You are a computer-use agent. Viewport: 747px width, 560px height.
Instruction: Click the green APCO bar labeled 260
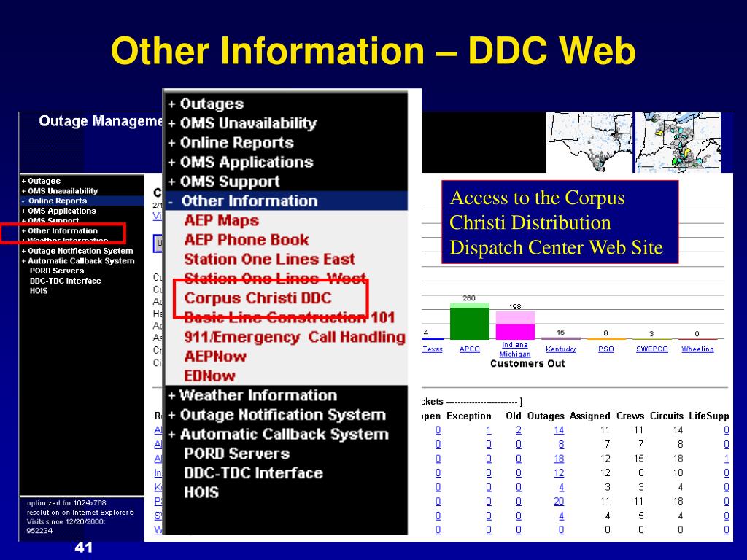pyautogui.click(x=469, y=321)
